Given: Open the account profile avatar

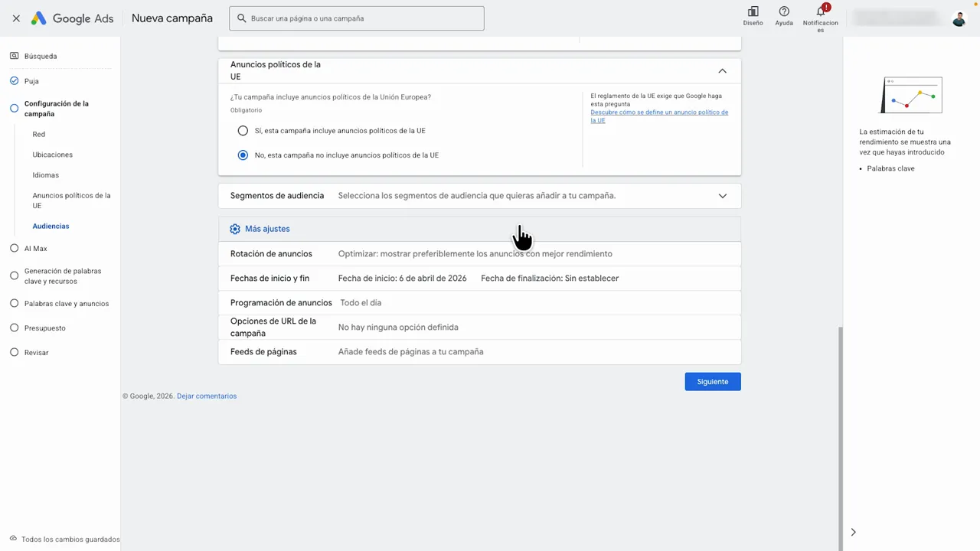Looking at the screenshot, I should [x=959, y=18].
